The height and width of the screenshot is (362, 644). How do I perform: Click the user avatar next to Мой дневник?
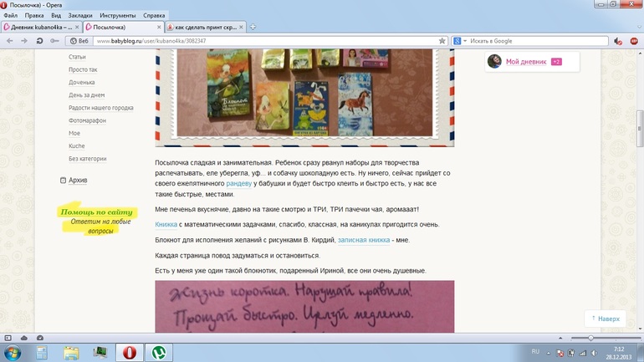coord(494,61)
